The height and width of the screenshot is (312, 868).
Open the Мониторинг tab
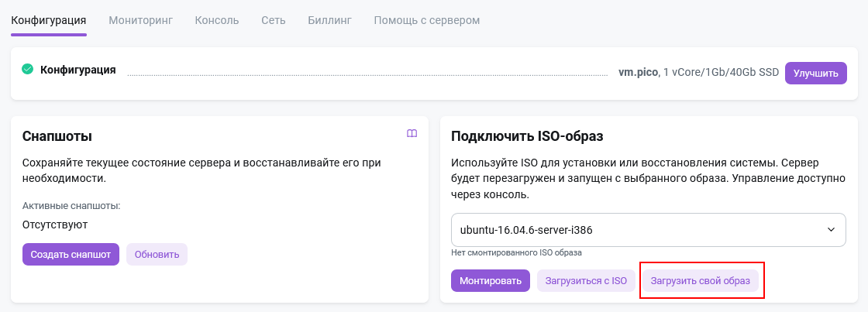pos(140,19)
